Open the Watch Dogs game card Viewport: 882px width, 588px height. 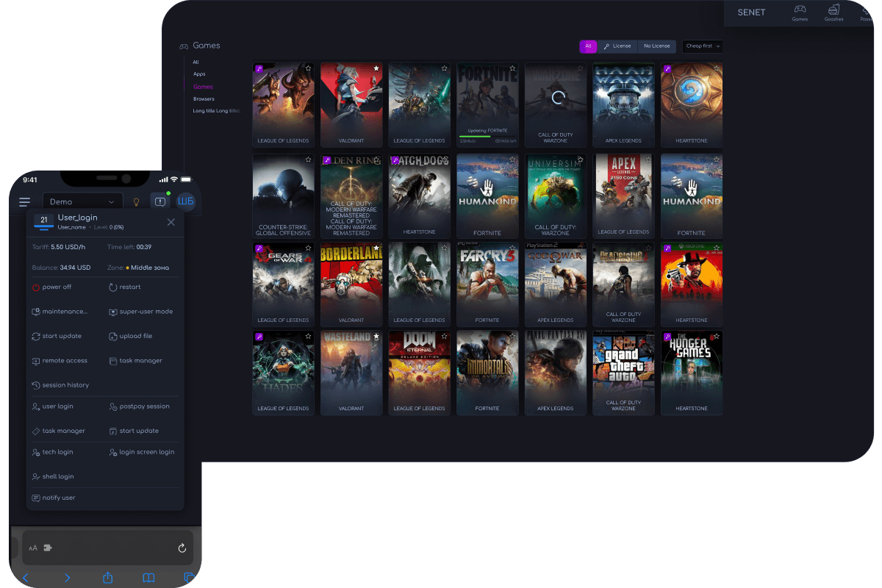coord(419,196)
